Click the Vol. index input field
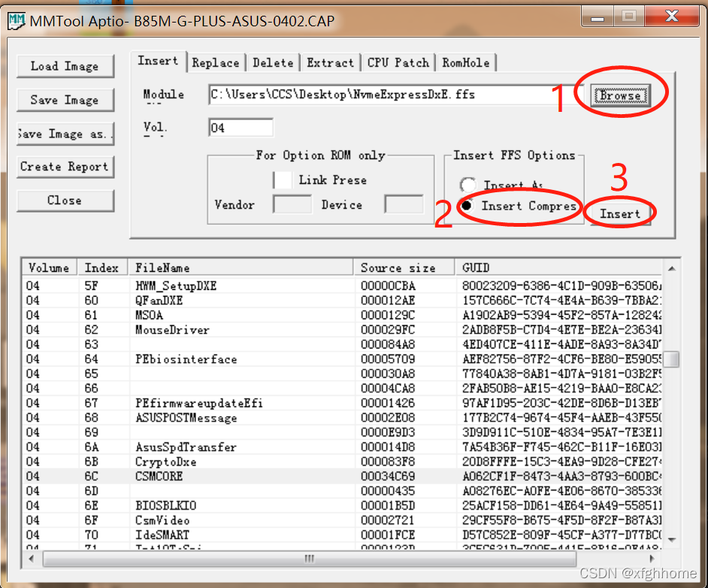The height and width of the screenshot is (588, 708). click(x=241, y=128)
